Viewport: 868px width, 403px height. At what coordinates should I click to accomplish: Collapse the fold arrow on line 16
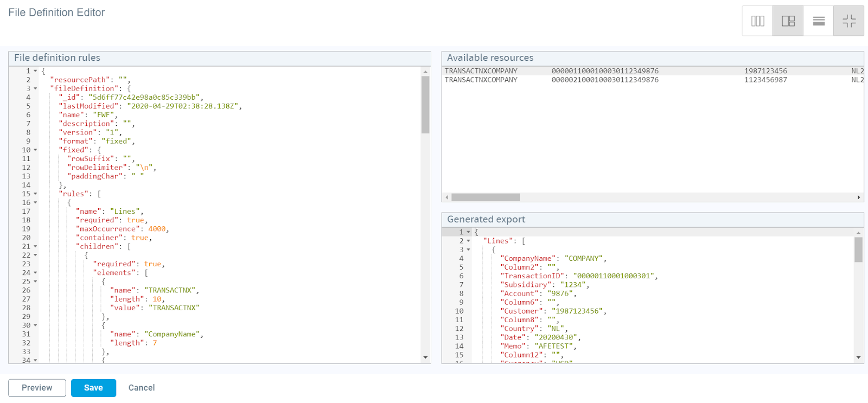tap(35, 202)
